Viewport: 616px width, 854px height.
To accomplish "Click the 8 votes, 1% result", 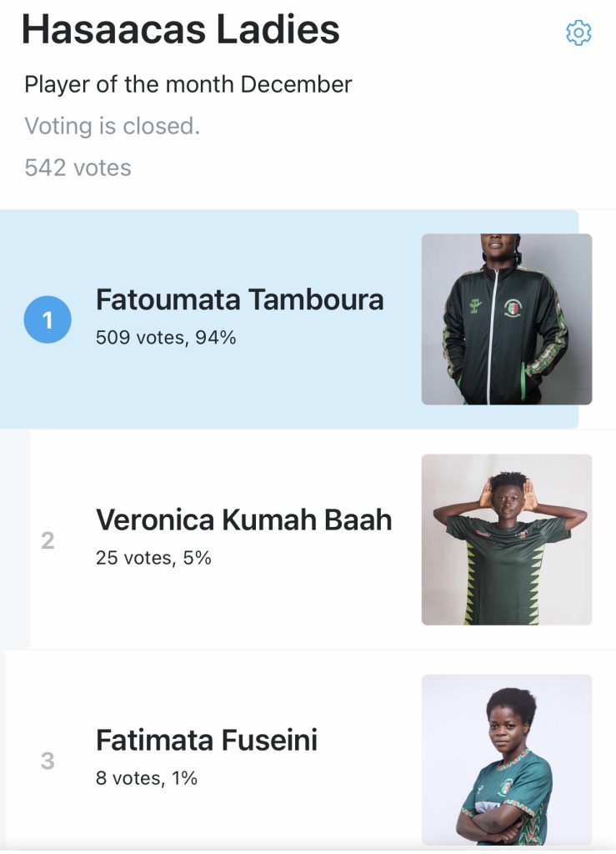I will pos(147,778).
